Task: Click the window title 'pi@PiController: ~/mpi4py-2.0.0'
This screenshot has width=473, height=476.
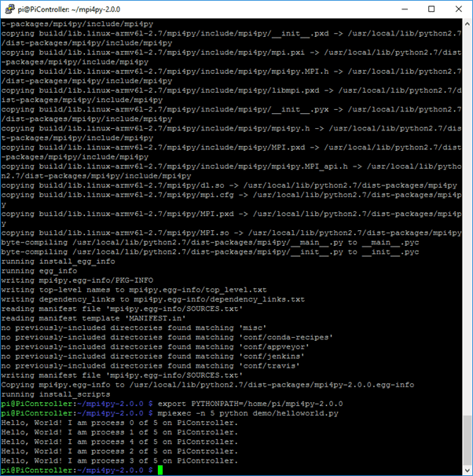Action: click(69, 9)
